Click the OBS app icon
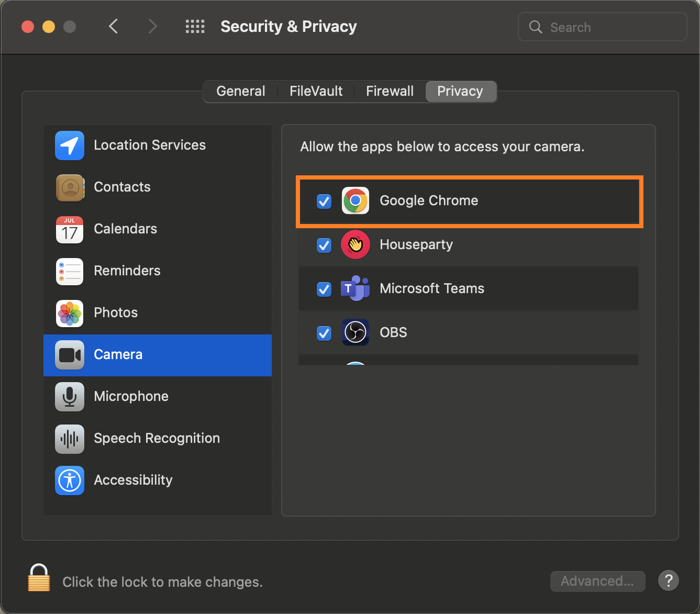Screen dimensions: 700x614 (355, 332)
